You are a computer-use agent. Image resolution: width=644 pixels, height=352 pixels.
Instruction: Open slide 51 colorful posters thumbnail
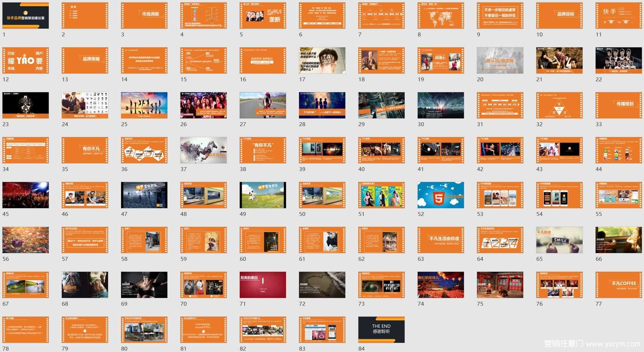pyautogui.click(x=381, y=195)
